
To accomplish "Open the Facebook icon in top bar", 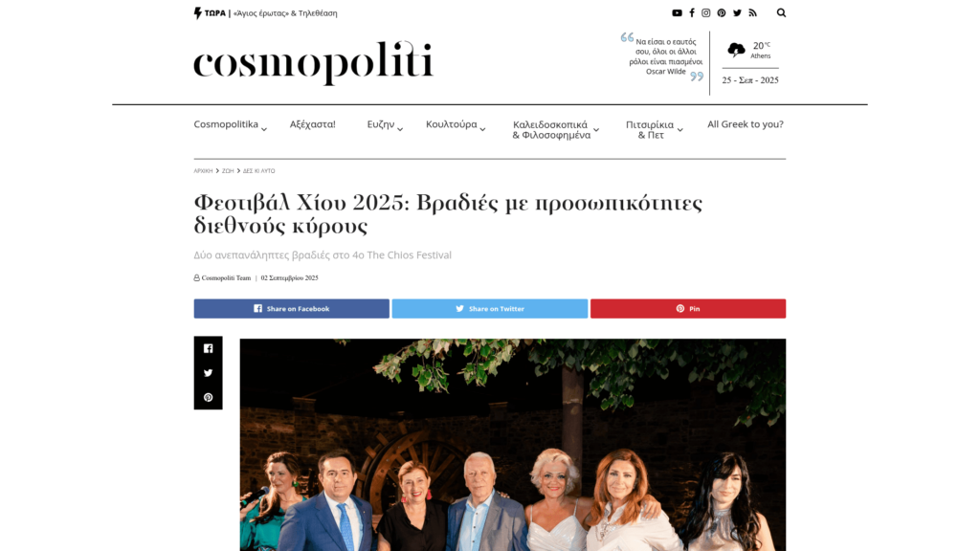I will click(692, 13).
